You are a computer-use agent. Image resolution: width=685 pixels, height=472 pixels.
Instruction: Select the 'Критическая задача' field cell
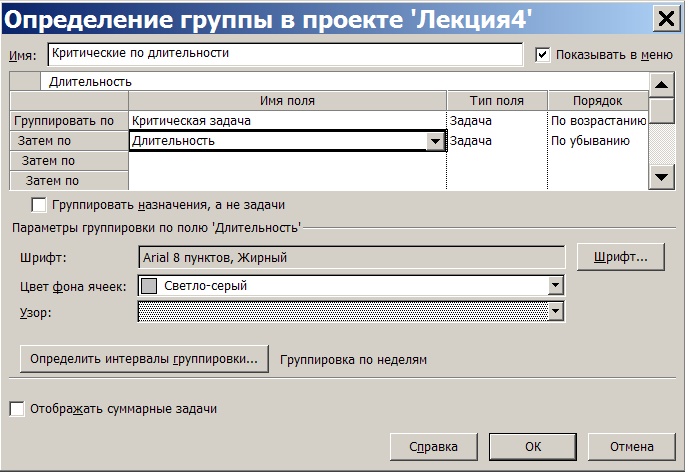(287, 121)
